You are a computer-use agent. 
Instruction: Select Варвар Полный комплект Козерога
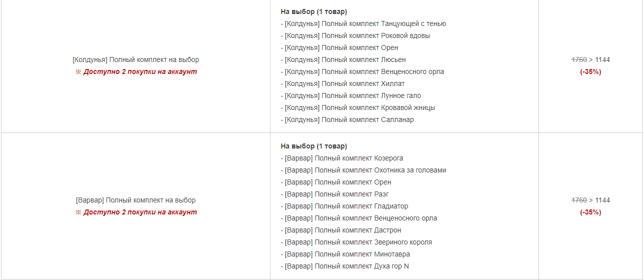[x=342, y=158]
